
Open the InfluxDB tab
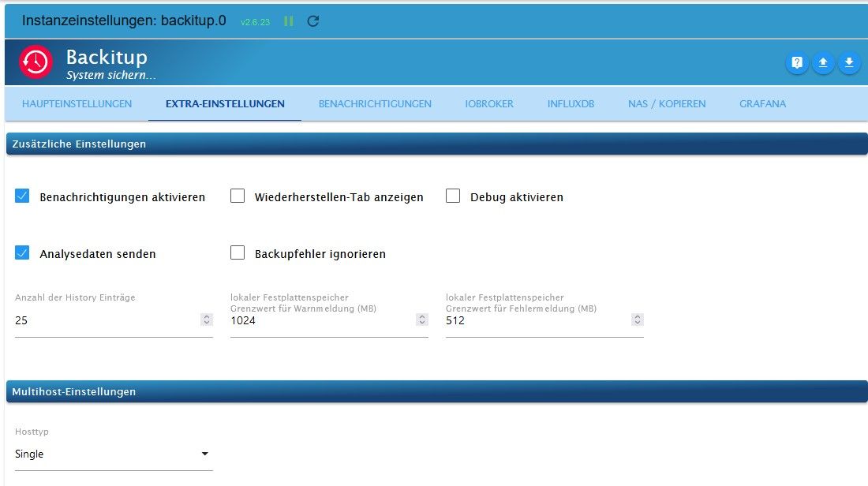coord(571,103)
